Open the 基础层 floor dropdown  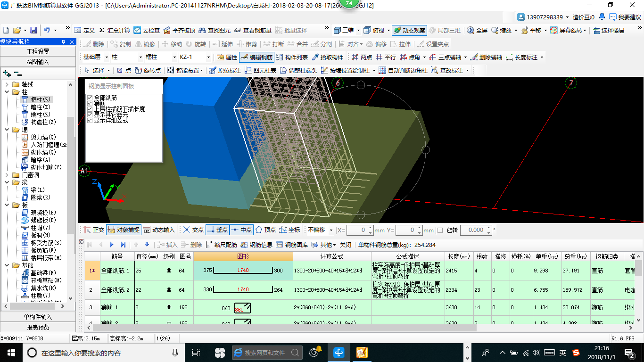pyautogui.click(x=106, y=58)
